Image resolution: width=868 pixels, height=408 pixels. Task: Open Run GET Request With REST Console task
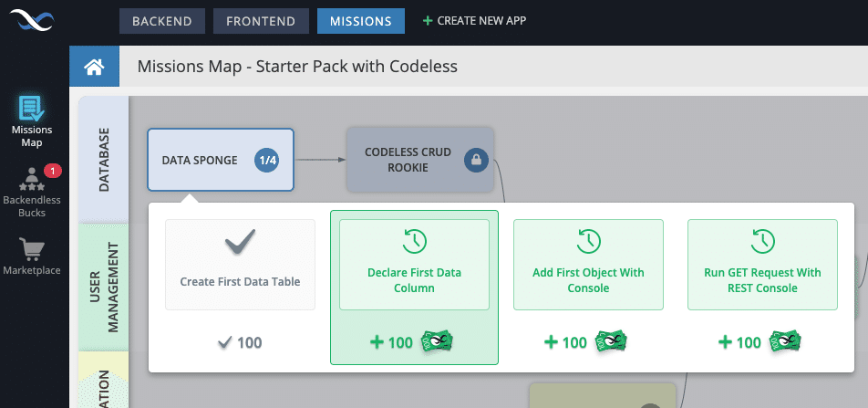762,265
